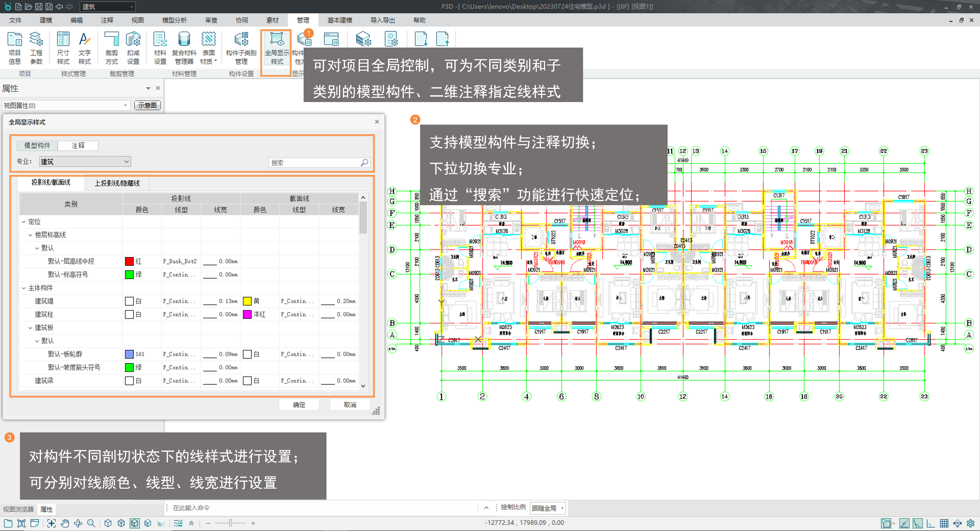Toggle the grid display in status bar
Screen dimensions: 980x531
pos(944,523)
